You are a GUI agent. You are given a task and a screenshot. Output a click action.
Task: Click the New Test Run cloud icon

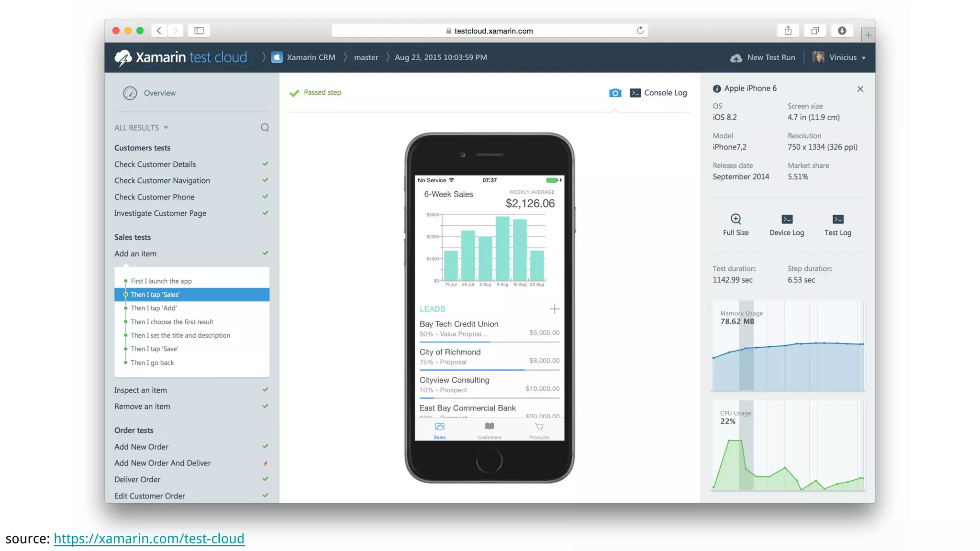[x=736, y=58]
